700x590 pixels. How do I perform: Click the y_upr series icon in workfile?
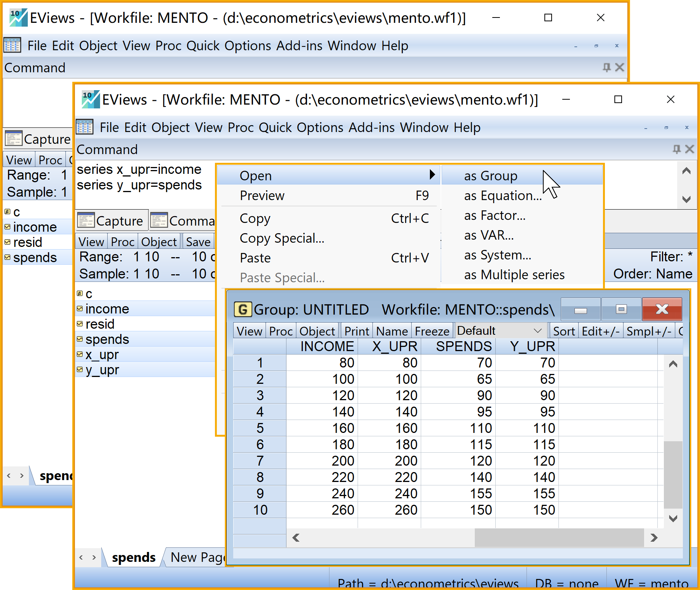[x=80, y=370]
